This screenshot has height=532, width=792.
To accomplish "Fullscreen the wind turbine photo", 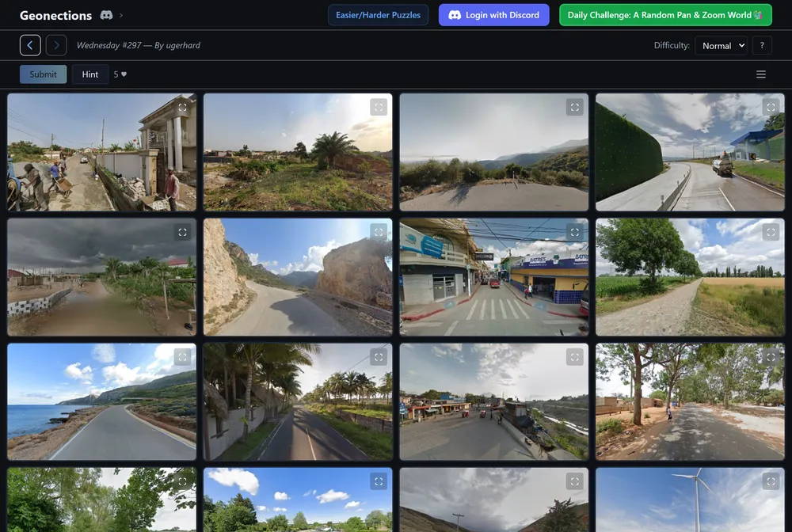I will (771, 481).
